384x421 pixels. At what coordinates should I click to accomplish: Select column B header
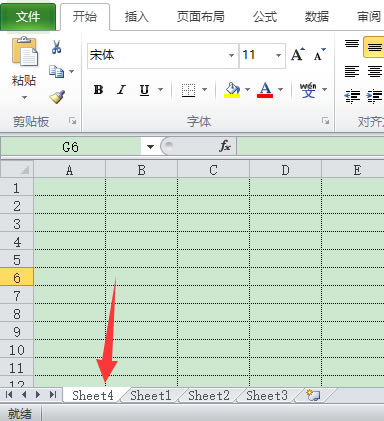point(141,170)
